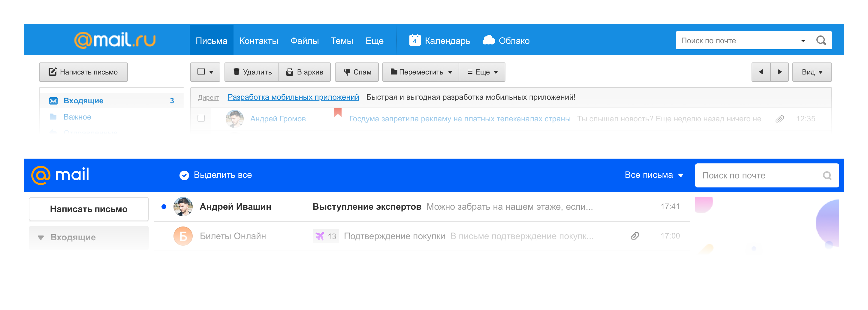The width and height of the screenshot is (868, 310).
Task: Collapse the lower Входящие folder triangle
Action: click(x=41, y=238)
